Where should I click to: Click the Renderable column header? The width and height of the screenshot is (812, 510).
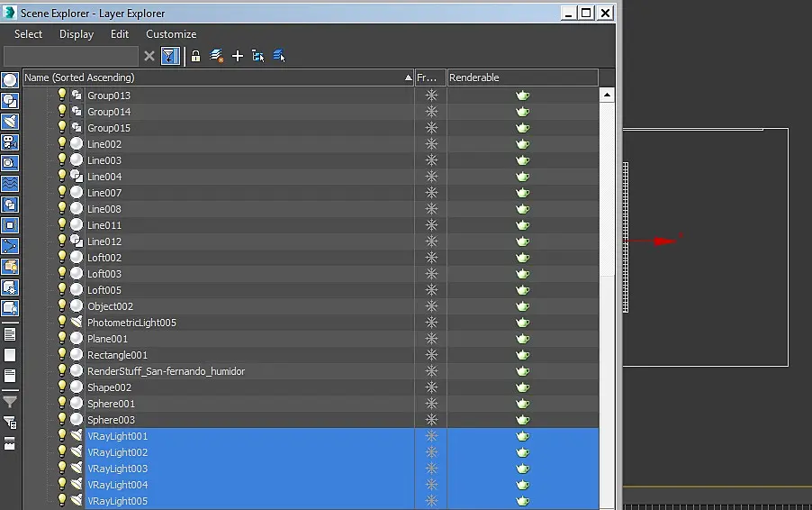[x=522, y=77]
